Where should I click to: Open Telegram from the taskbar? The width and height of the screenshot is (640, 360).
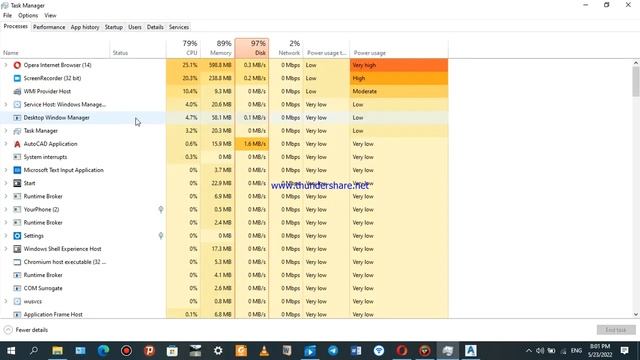coord(333,351)
